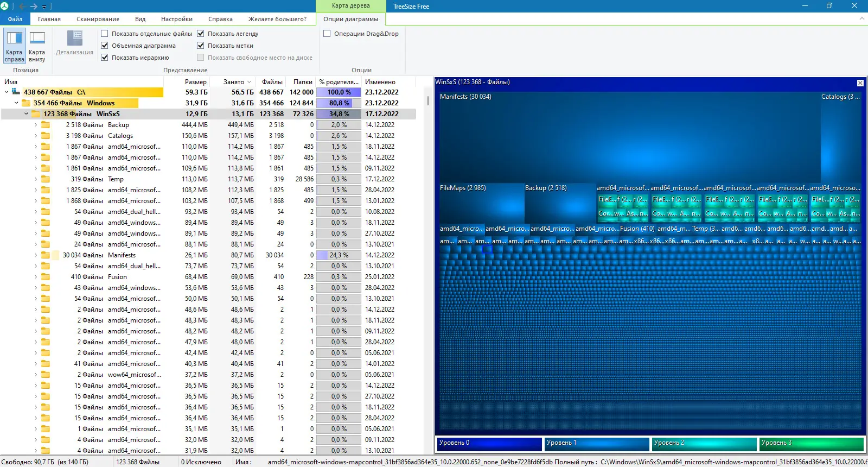Select the 'Опции диаграммы' tab
This screenshot has width=868, height=467.
click(350, 19)
